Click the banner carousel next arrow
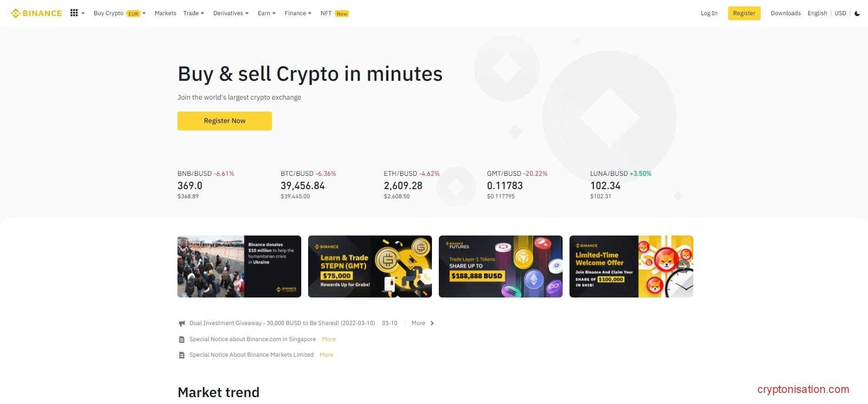Viewport: 868px width, 404px height. pos(683,266)
